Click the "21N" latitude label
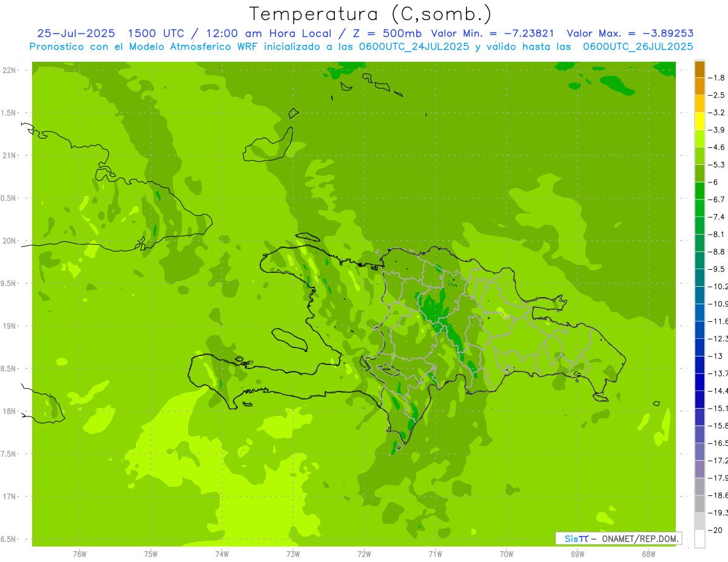Screen dimensions: 728x562 pos(10,156)
